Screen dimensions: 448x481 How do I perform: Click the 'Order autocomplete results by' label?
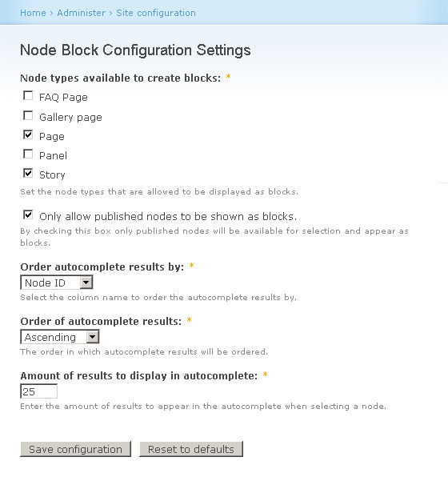pyautogui.click(x=102, y=267)
